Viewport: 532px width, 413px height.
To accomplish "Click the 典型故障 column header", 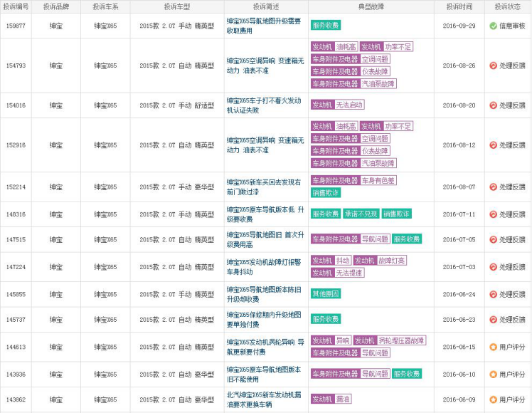I will (371, 6).
